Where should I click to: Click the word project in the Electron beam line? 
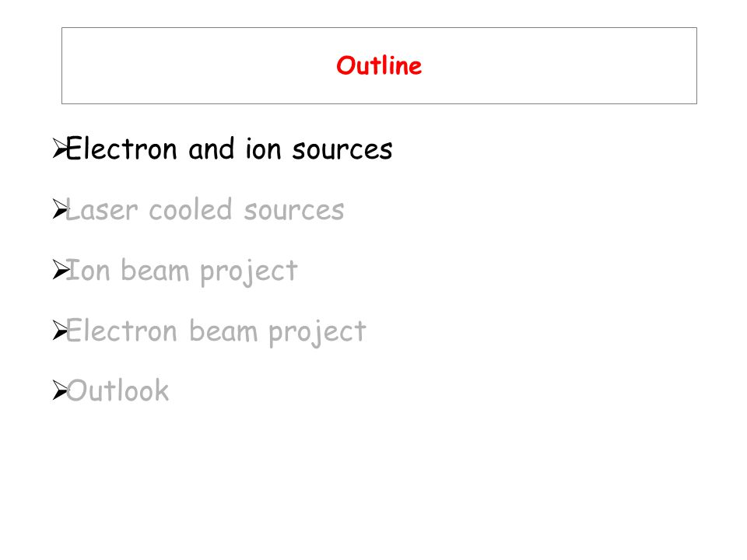tap(317, 333)
